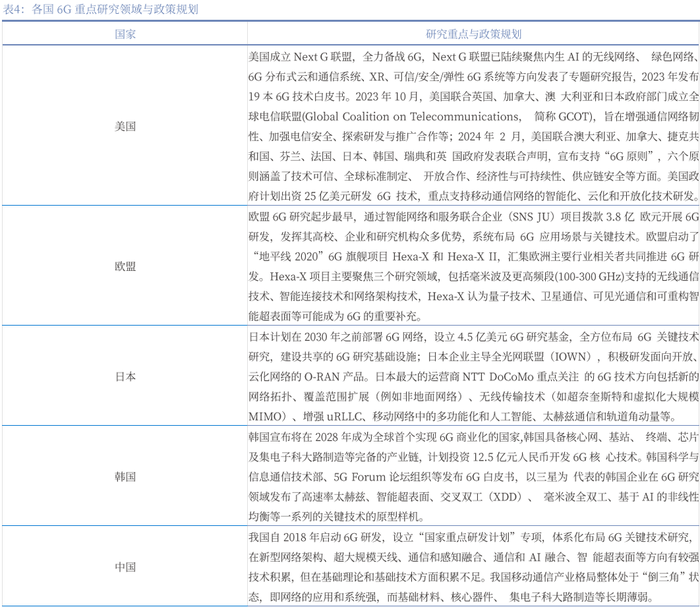
Task: Click the line starting '19 本 6G 技术白皮书'
Action: [x=474, y=96]
